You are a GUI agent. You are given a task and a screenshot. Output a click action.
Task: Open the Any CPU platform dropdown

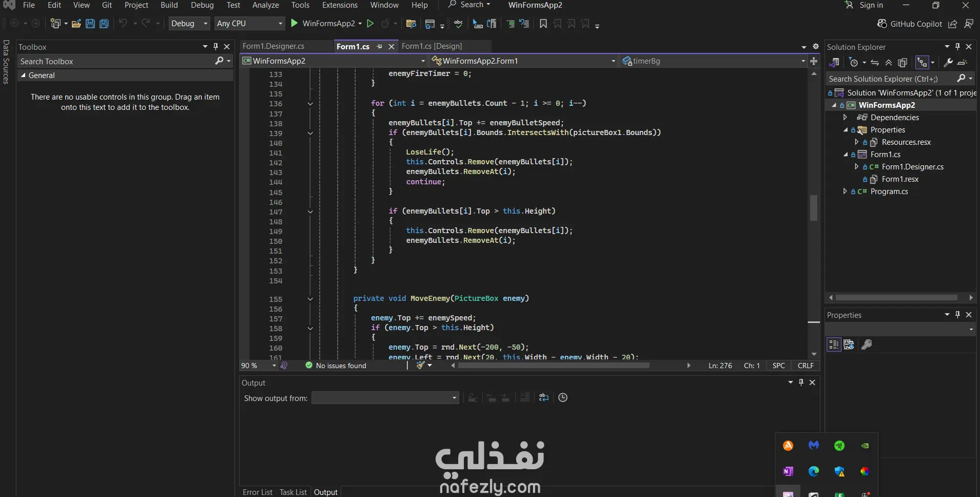(x=249, y=24)
